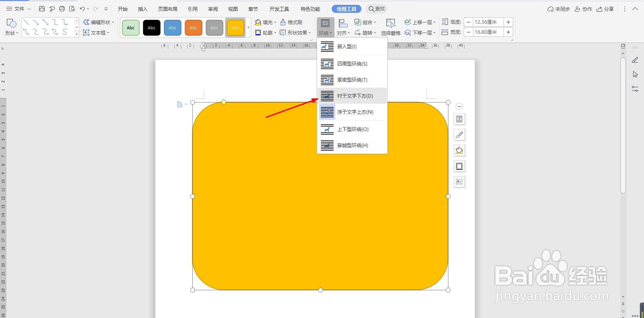
Task: Switch to the Drawing Tools (绘图工具) tab
Action: tap(347, 9)
